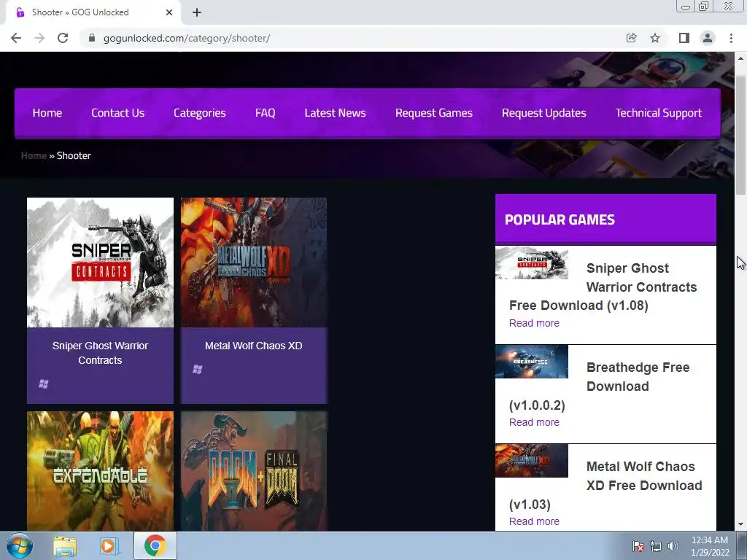
Task: Click the Metal Wolf Chaos XD card title
Action: 253,346
